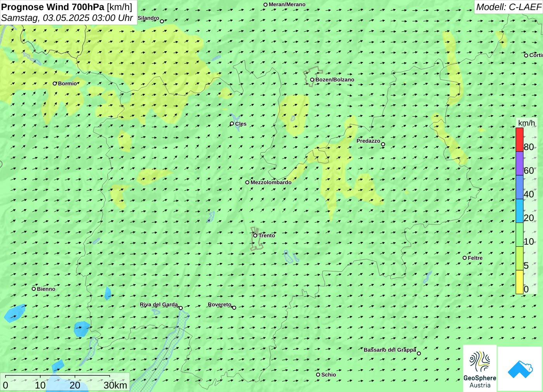Click the 'Trento' city label
543x392 pixels.
(267, 235)
